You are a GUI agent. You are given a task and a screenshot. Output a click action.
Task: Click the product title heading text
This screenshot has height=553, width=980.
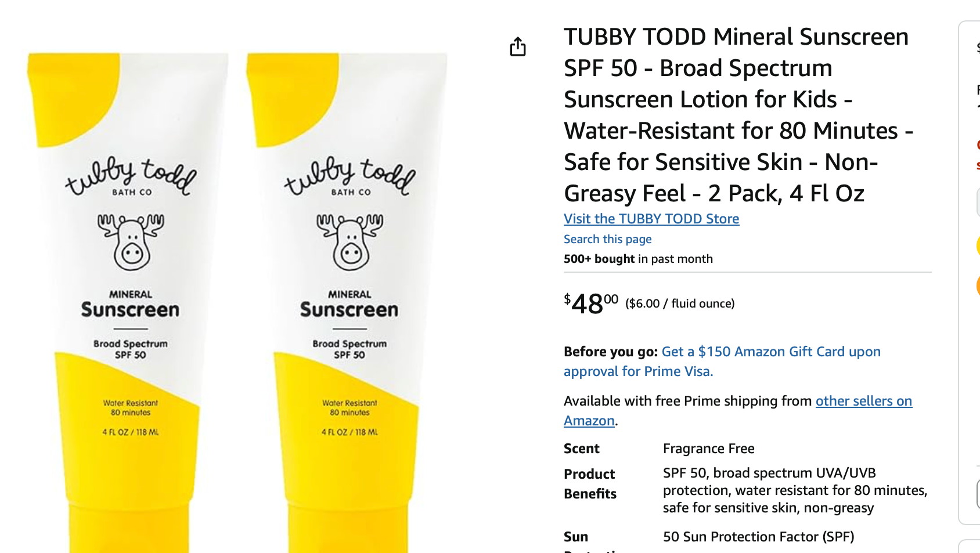[738, 115]
